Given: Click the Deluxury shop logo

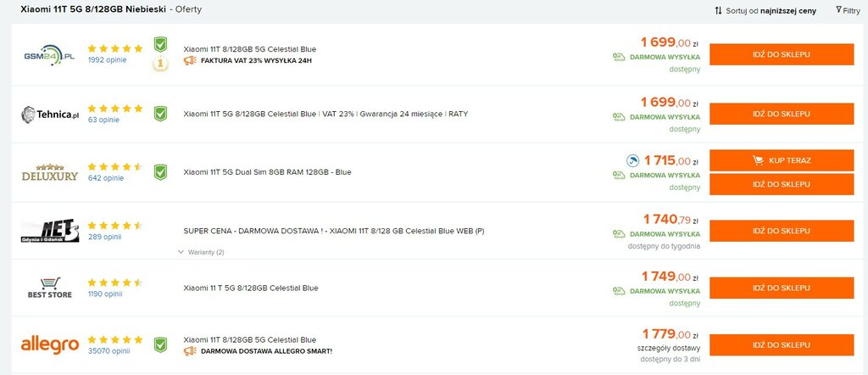Looking at the screenshot, I should pyautogui.click(x=50, y=172).
